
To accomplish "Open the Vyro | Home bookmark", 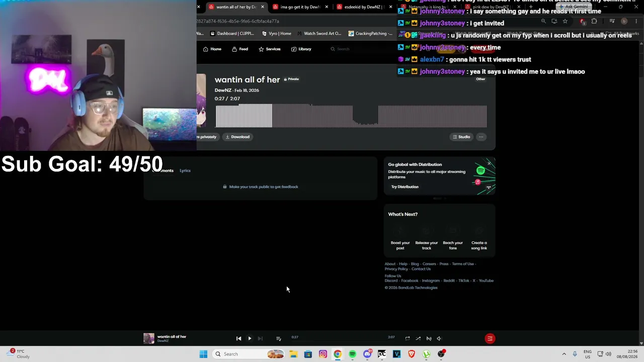I will click(x=277, y=34).
